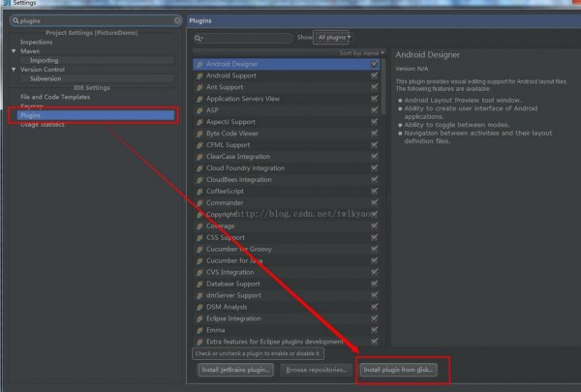Click the CloudBees Integration plugin icon
Viewport: 581px width, 392px height.
pyautogui.click(x=199, y=179)
